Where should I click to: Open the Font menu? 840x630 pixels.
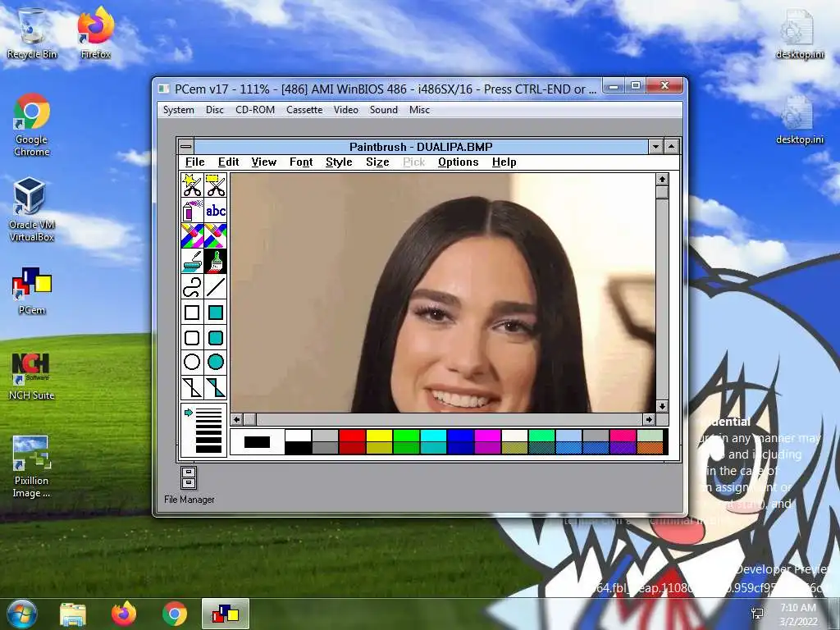pos(301,162)
